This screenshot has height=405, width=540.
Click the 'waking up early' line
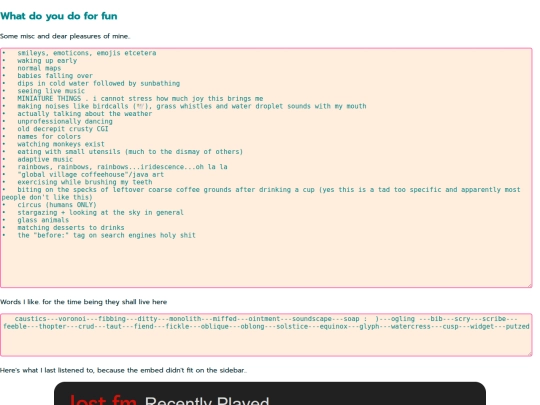(47, 61)
